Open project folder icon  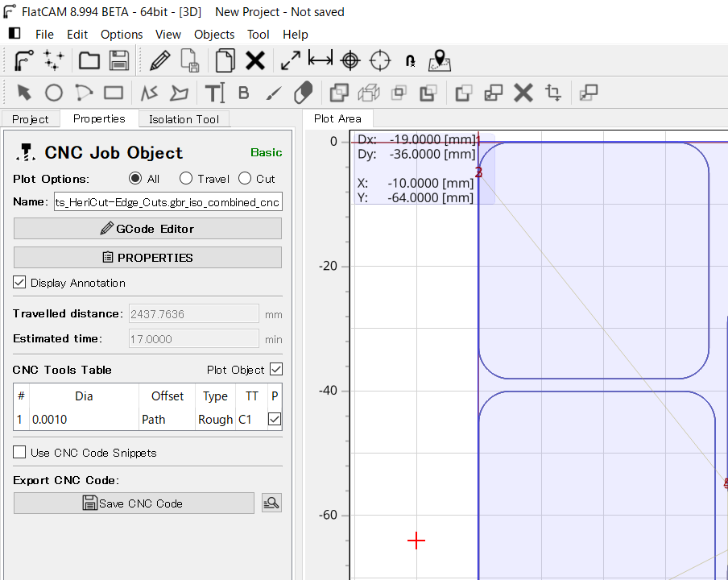pyautogui.click(x=89, y=60)
